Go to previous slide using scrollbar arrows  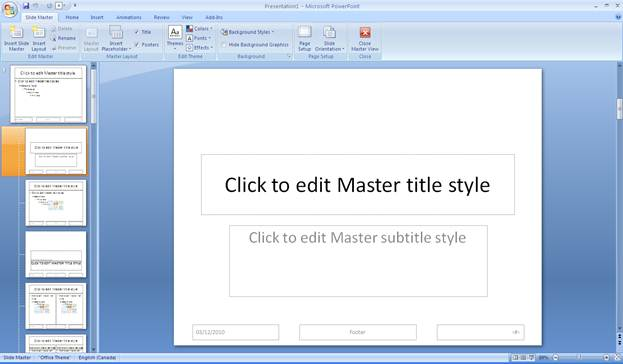619,336
